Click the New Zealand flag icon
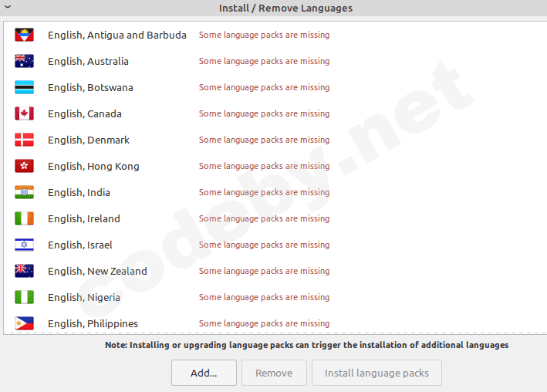This screenshot has height=392, width=547. coord(24,271)
